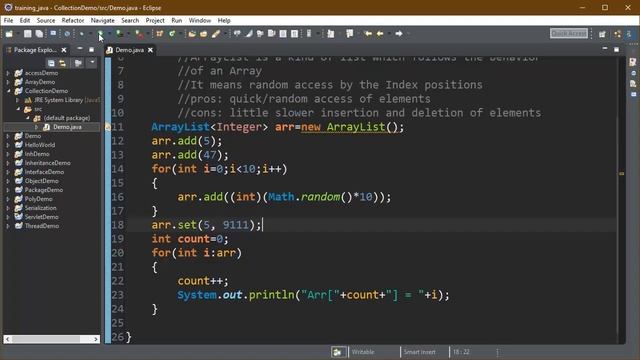Click the Writable status bar entry
The height and width of the screenshot is (360, 640).
[x=362, y=352]
